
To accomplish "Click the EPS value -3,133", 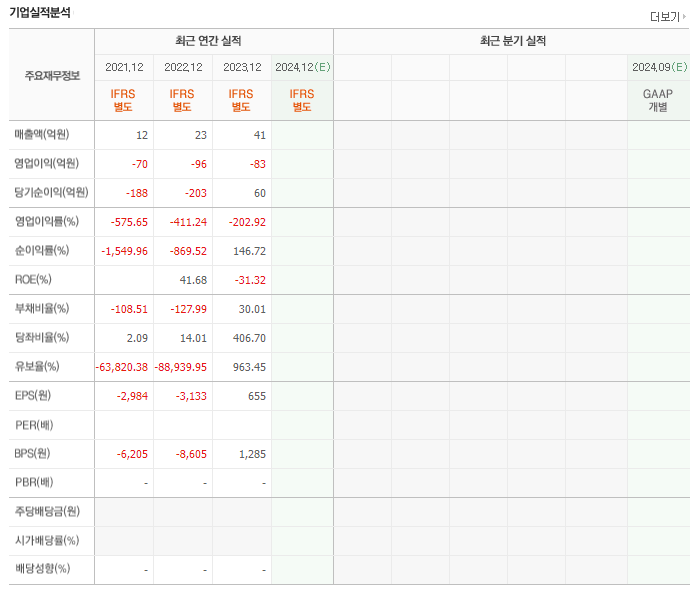I will coord(191,396).
